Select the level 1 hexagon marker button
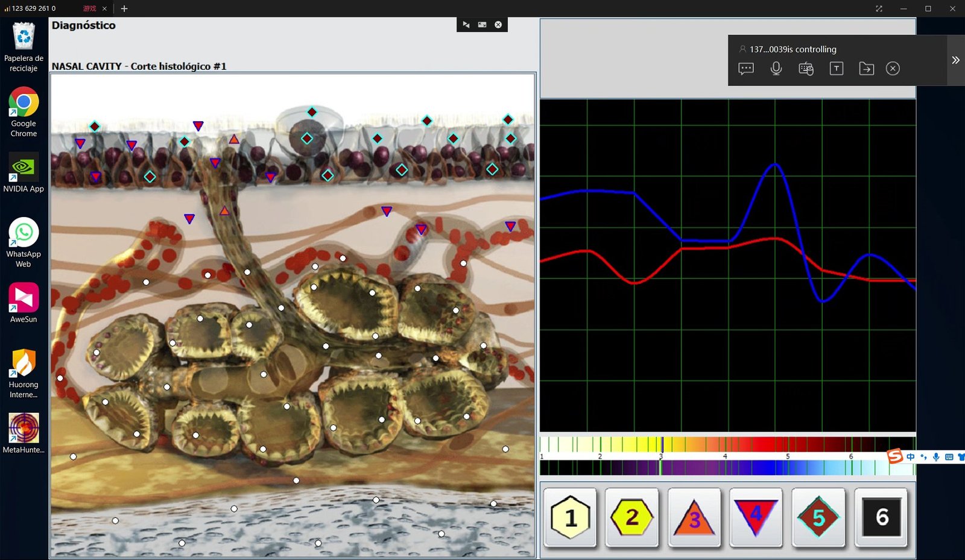The image size is (965, 560). pos(570,517)
